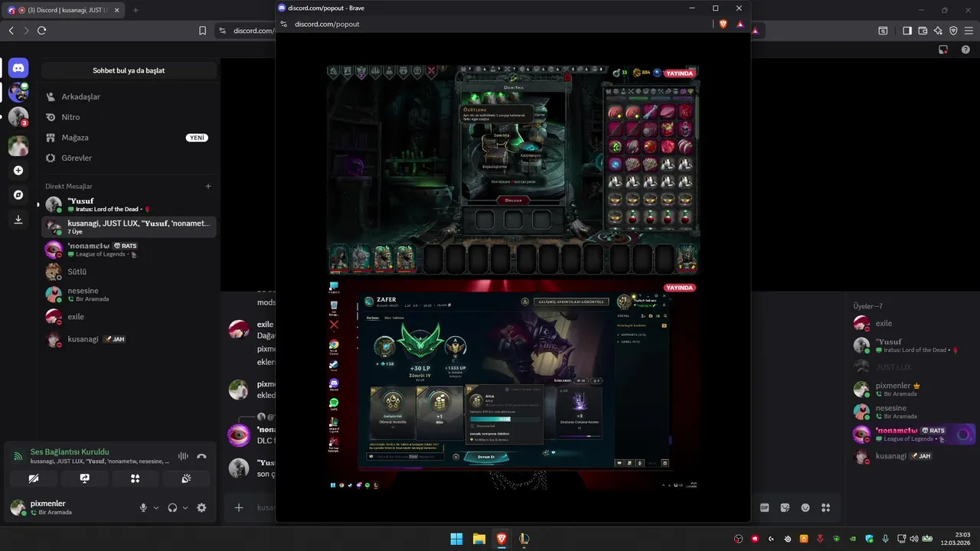Image resolution: width=980 pixels, height=551 pixels.
Task: Open Brave Wallet icon
Action: [923, 31]
